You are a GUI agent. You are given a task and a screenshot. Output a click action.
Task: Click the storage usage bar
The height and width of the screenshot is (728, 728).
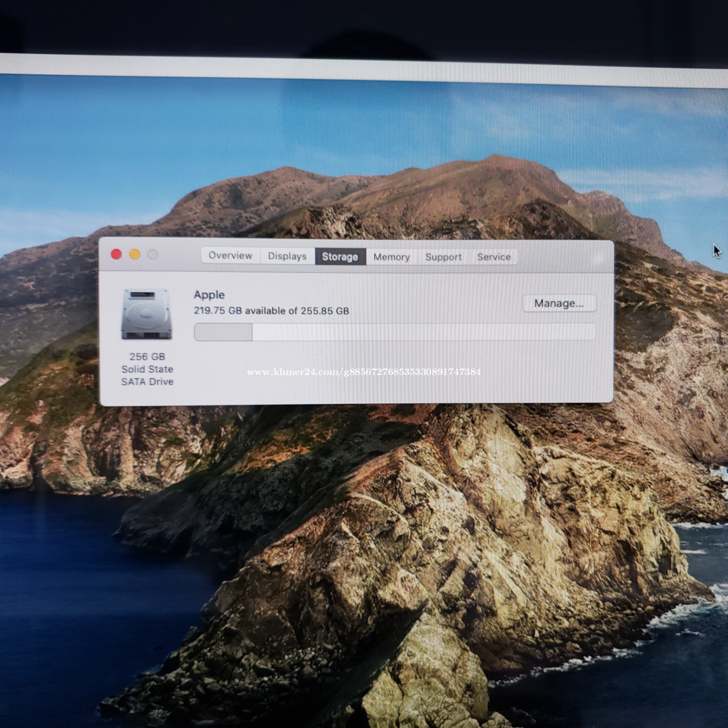395,332
